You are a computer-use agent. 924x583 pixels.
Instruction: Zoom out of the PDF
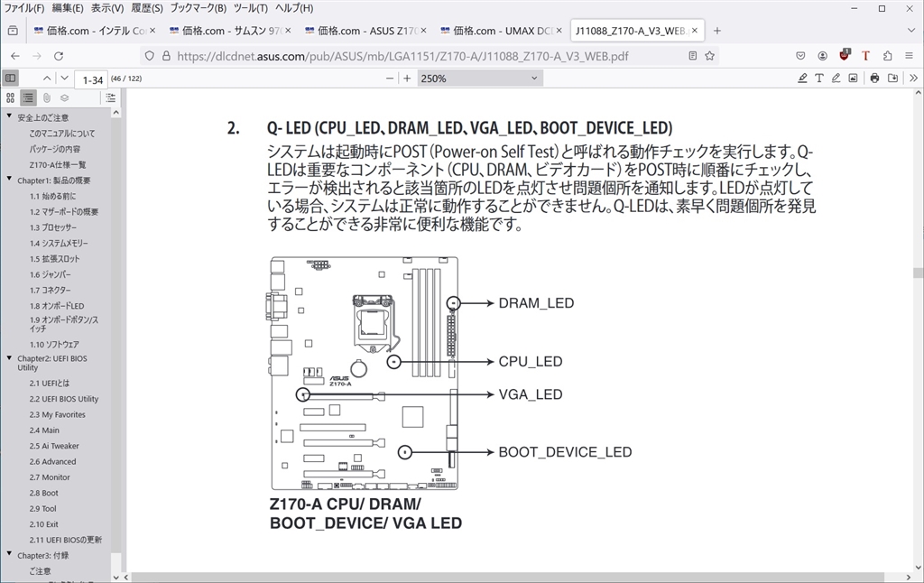click(390, 79)
